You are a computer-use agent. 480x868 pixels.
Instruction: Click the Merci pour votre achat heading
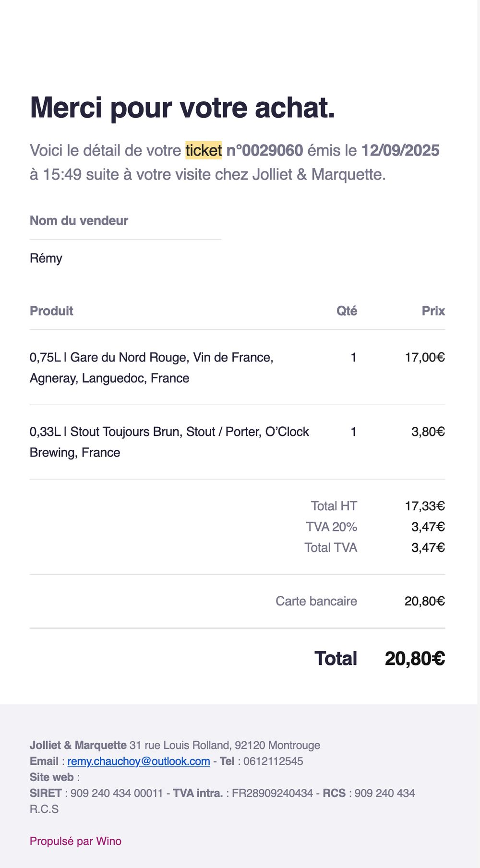(x=182, y=107)
